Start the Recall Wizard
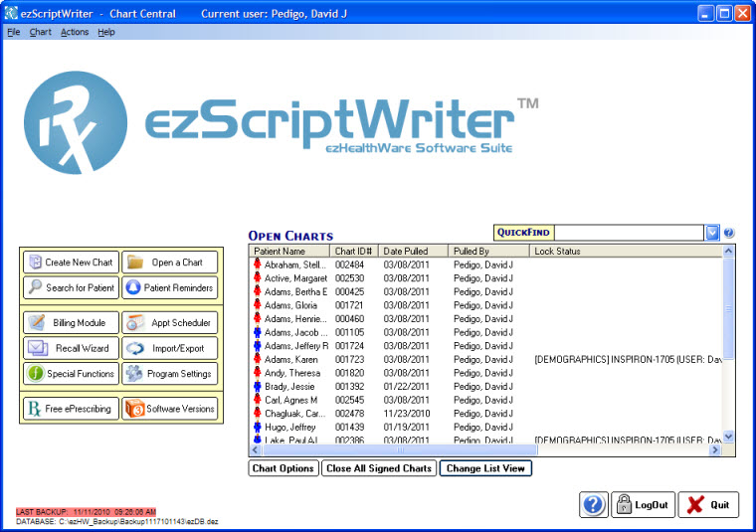Image resolution: width=756 pixels, height=532 pixels. pos(71,348)
